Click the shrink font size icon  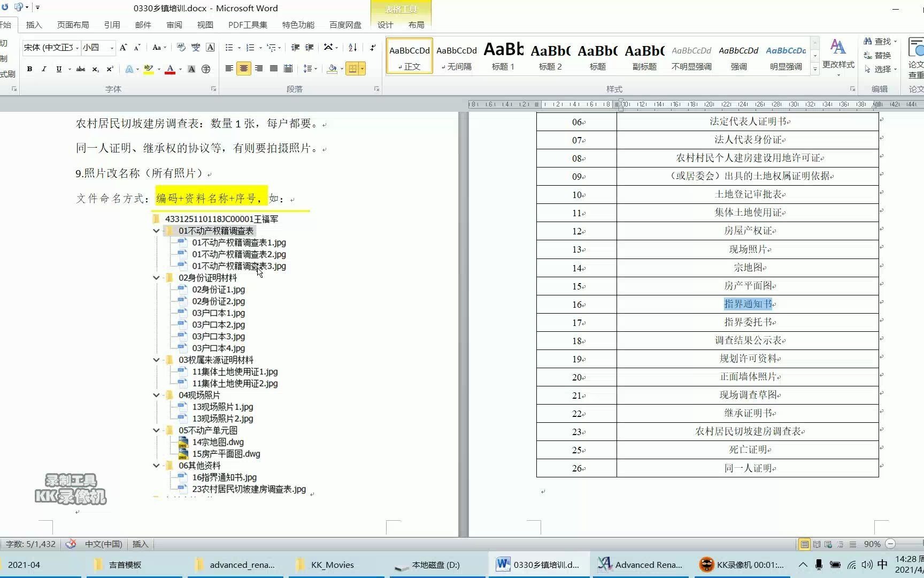coord(137,48)
